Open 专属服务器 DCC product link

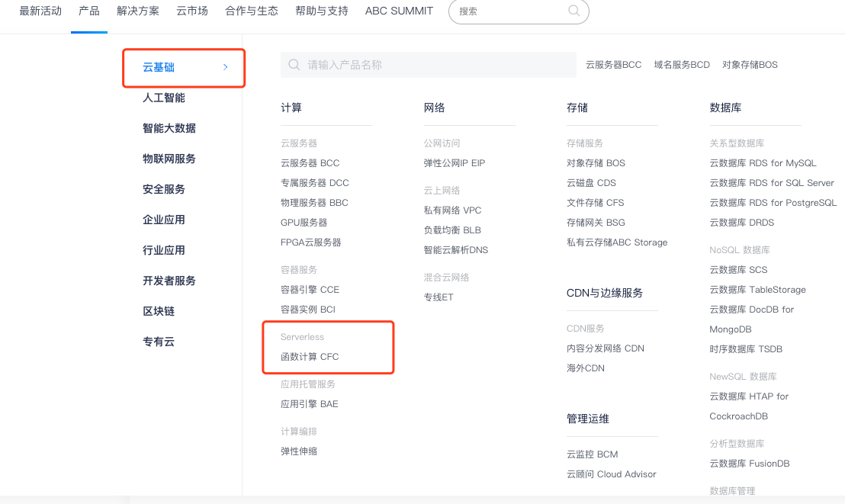pyautogui.click(x=315, y=183)
